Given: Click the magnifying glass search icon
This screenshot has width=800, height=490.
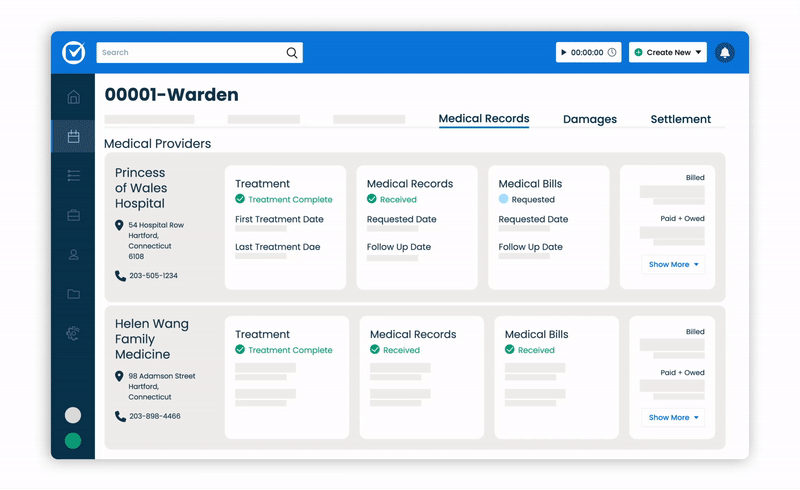Looking at the screenshot, I should [292, 53].
